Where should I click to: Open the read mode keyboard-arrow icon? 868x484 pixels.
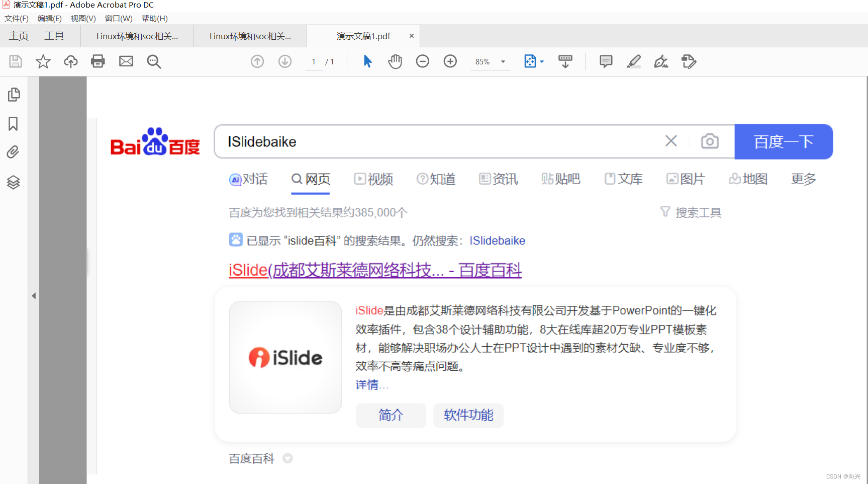(x=565, y=61)
